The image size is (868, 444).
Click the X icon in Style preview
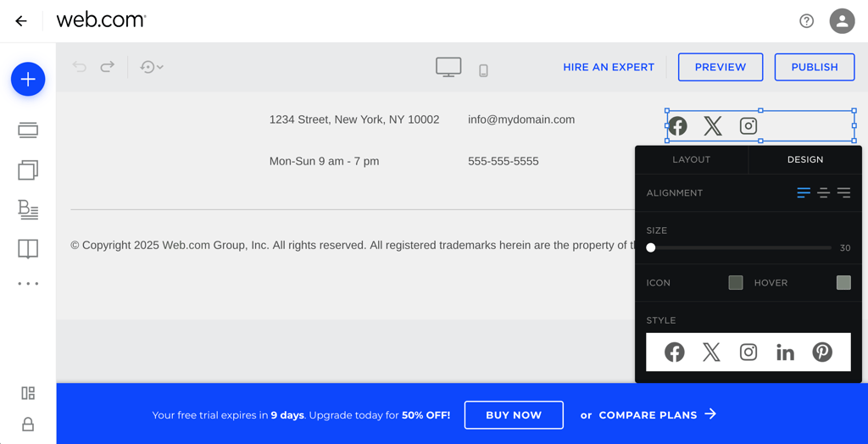pos(711,352)
